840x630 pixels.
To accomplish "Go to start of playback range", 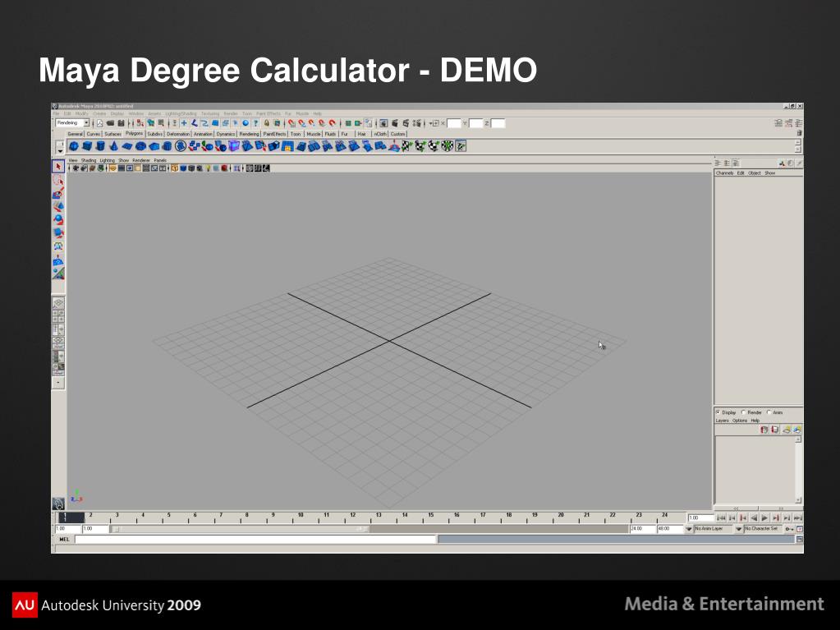I will [721, 518].
